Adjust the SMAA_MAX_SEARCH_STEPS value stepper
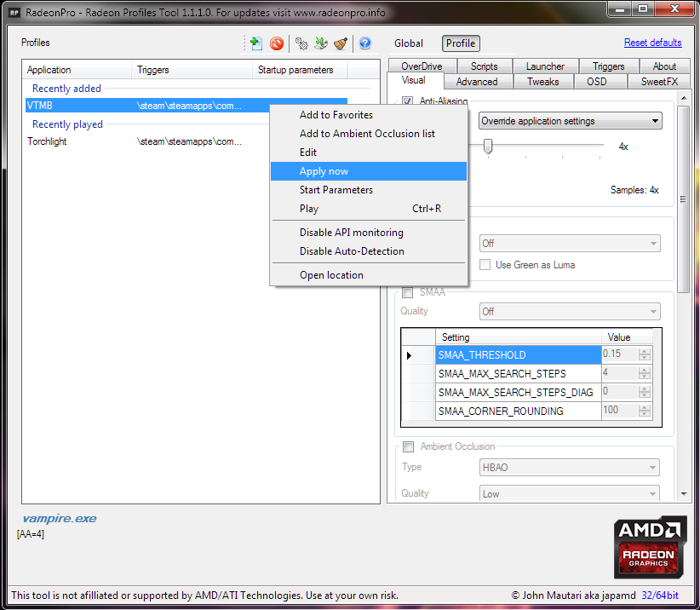700x610 pixels. (x=644, y=373)
